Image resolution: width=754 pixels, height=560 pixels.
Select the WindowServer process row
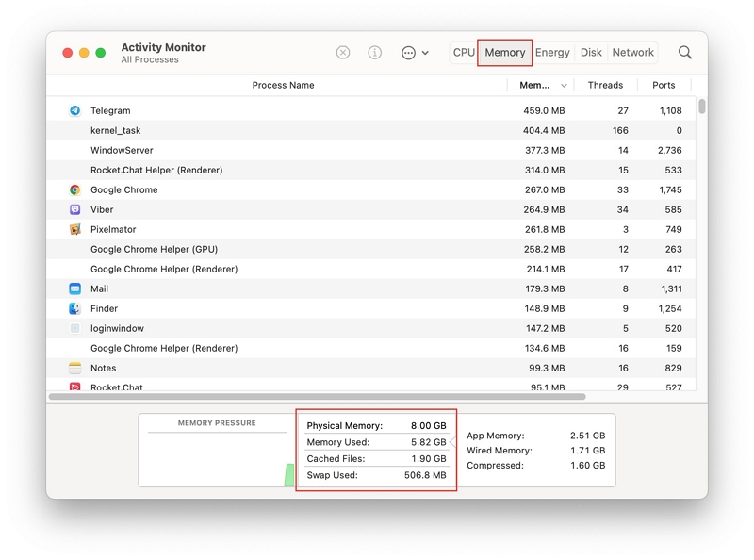click(x=370, y=150)
